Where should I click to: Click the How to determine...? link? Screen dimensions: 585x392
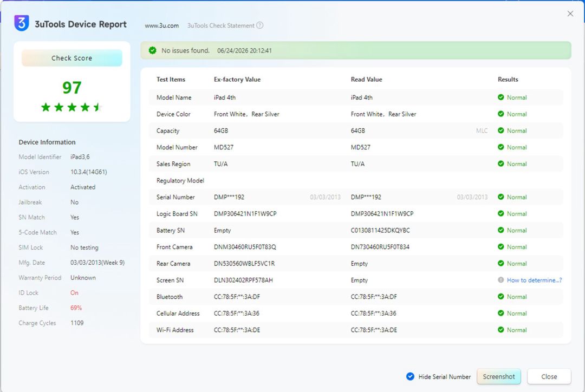pos(534,280)
